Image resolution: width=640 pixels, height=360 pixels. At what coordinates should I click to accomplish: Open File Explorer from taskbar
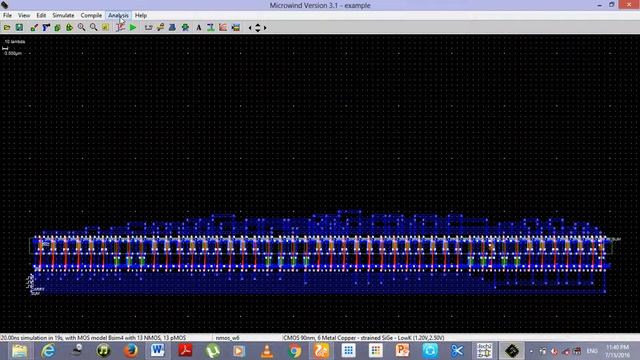[x=19, y=351]
